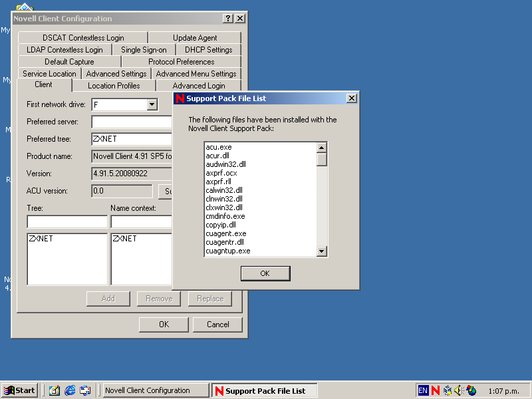Screen dimensions: 532x399
Task: Click the file list scroll up arrow
Action: [321, 147]
